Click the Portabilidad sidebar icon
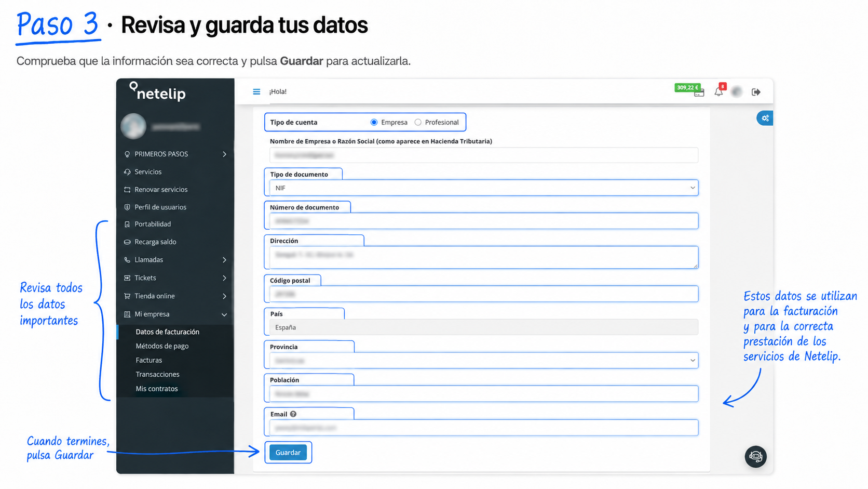 click(x=127, y=224)
